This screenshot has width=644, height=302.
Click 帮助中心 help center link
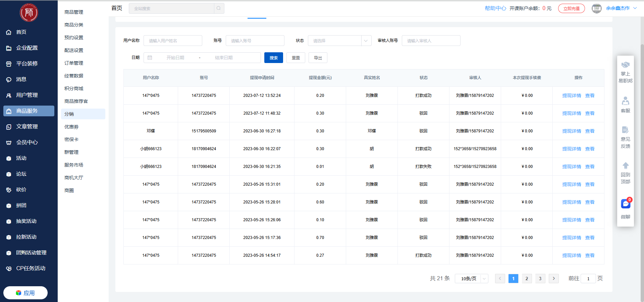point(495,8)
